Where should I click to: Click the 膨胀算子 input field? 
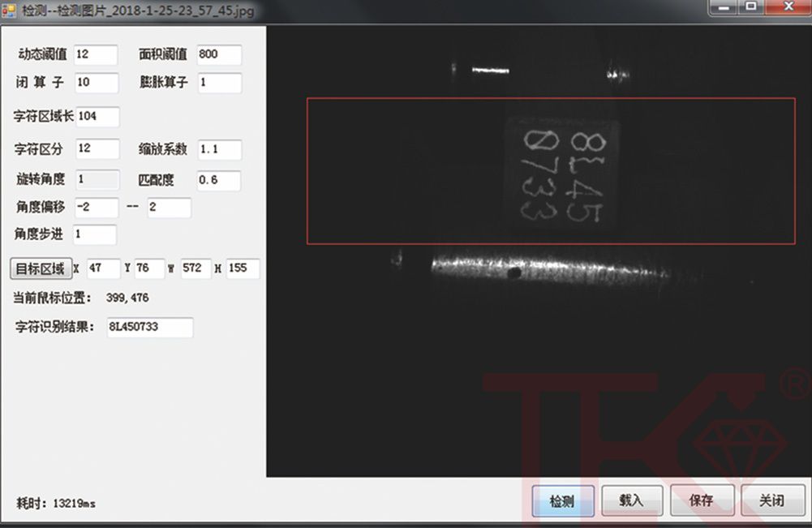[x=219, y=82]
